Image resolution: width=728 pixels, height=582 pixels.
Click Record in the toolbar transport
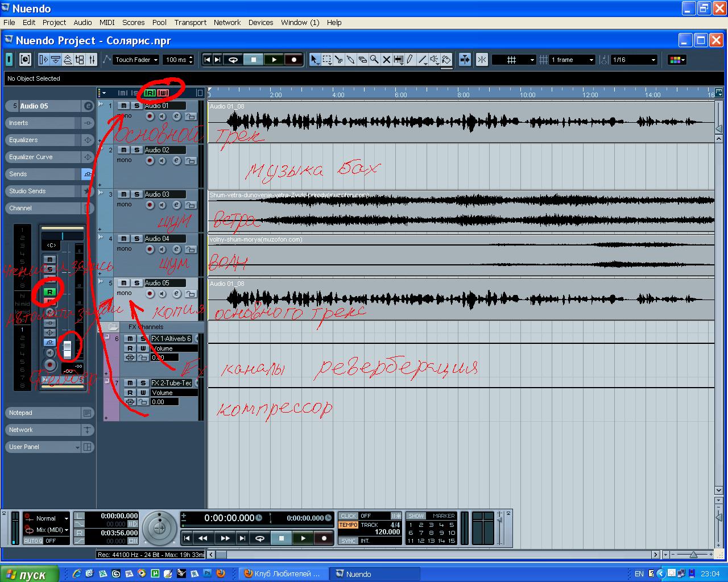coord(294,60)
